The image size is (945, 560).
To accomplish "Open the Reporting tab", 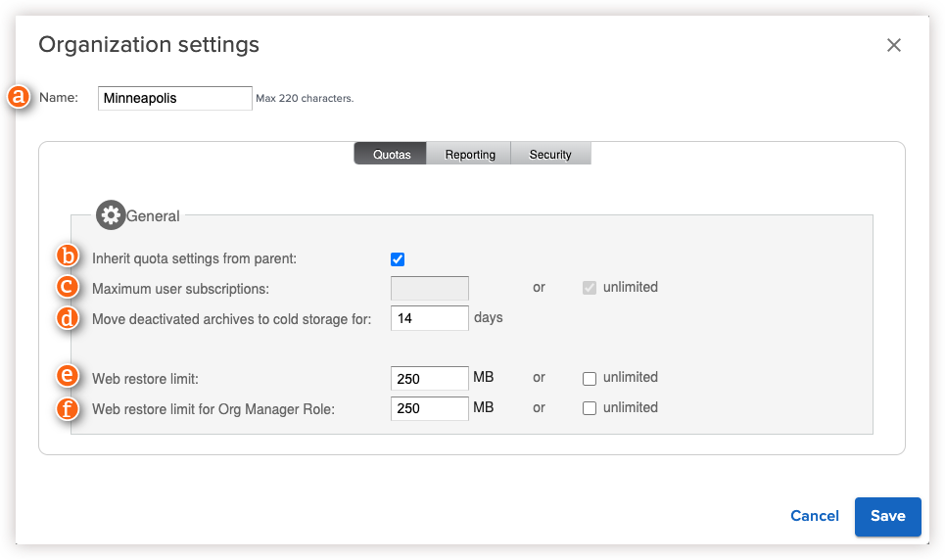I will coord(469,154).
